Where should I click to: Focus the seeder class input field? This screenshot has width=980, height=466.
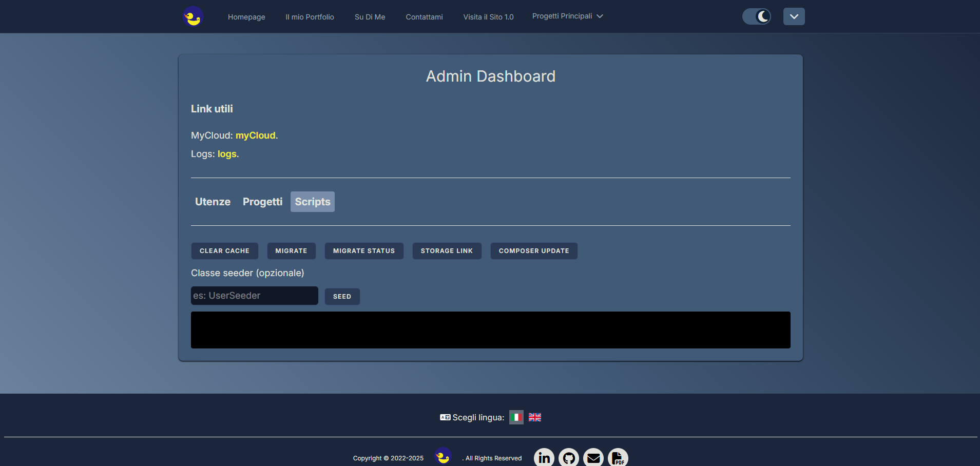[255, 296]
